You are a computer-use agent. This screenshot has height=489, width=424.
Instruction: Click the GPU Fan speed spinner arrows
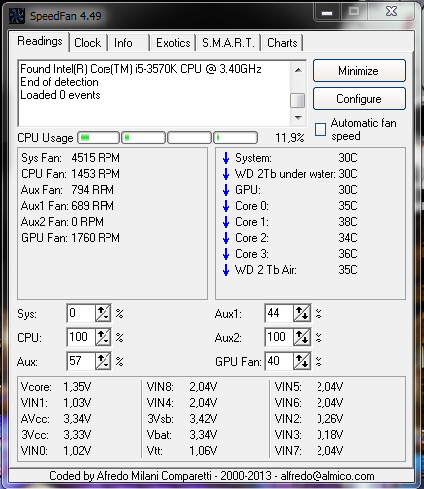(302, 361)
